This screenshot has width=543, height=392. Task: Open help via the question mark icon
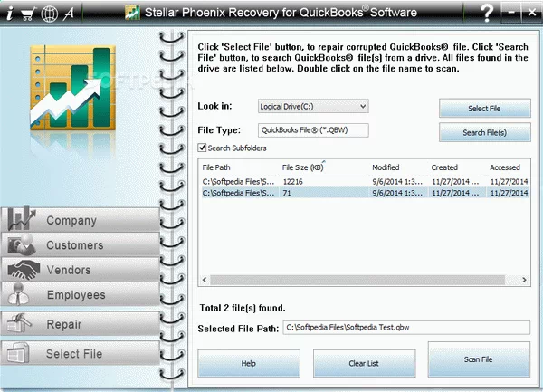(488, 13)
